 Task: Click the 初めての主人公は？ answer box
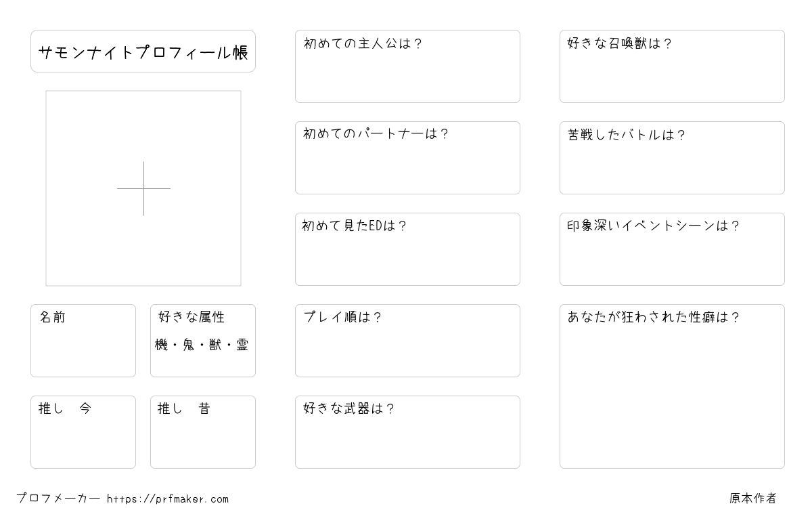(x=407, y=66)
